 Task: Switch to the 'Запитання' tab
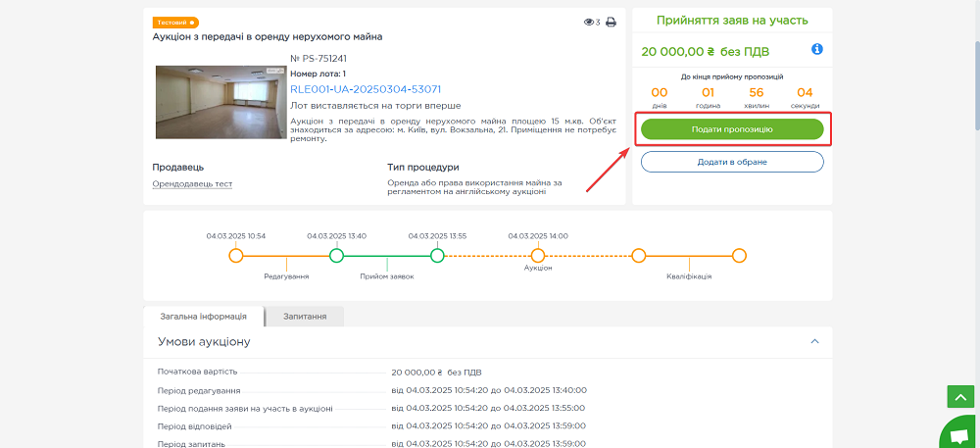[x=305, y=316]
